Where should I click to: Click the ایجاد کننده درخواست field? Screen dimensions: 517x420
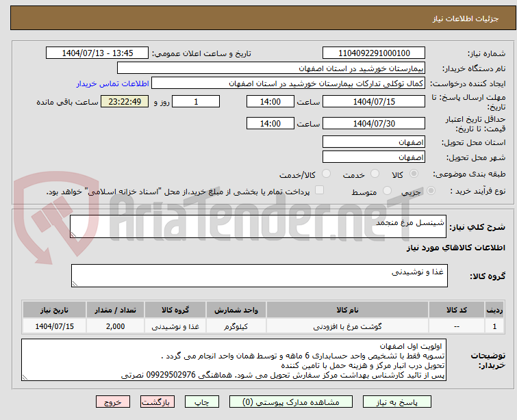point(288,83)
